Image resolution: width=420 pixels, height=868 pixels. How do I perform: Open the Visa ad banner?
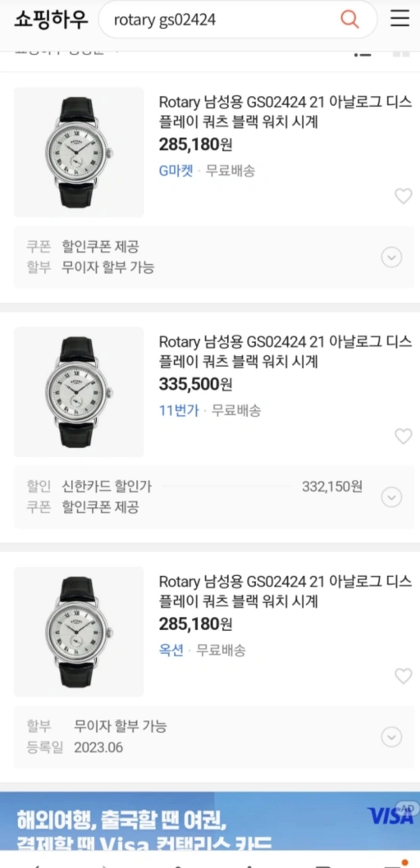[x=210, y=821]
